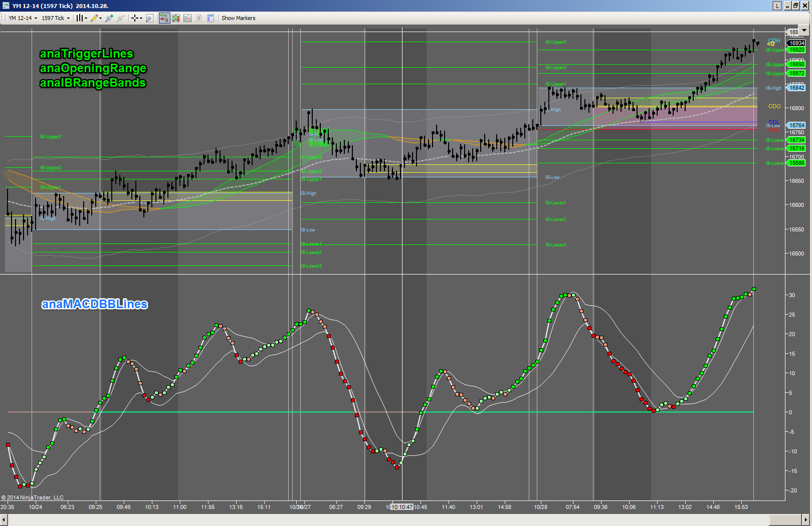The image size is (812, 526).
Task: Open the chart style bars dropdown
Action: point(81,18)
